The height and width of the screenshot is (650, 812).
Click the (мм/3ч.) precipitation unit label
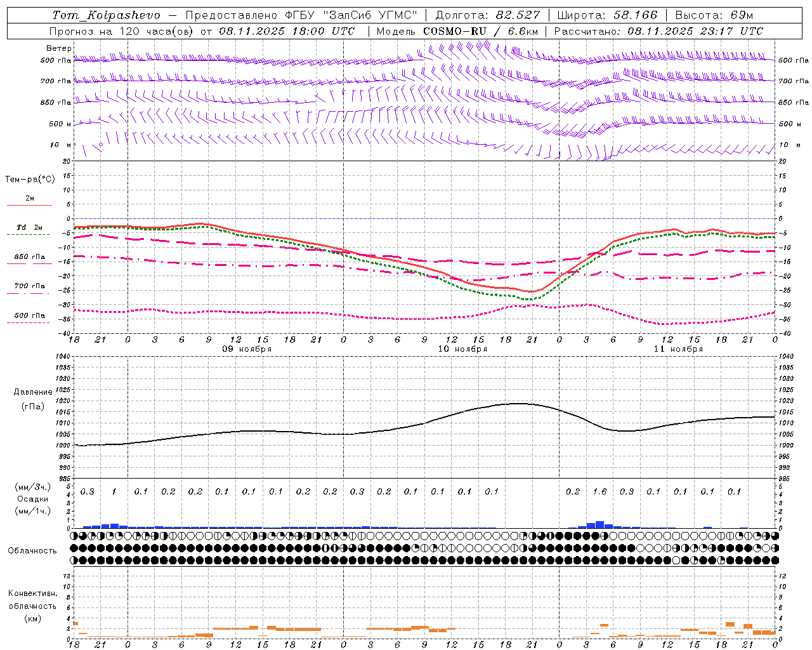(x=32, y=487)
